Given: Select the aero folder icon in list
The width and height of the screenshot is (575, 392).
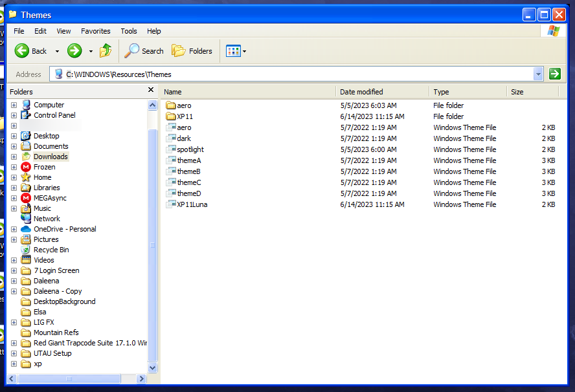Looking at the screenshot, I should click(170, 105).
